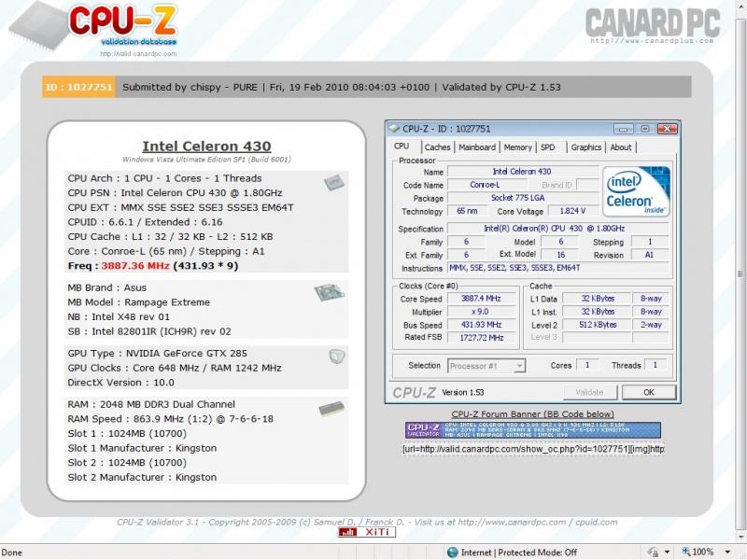747x560 pixels.
Task: Switch to the About tab
Action: click(x=621, y=147)
